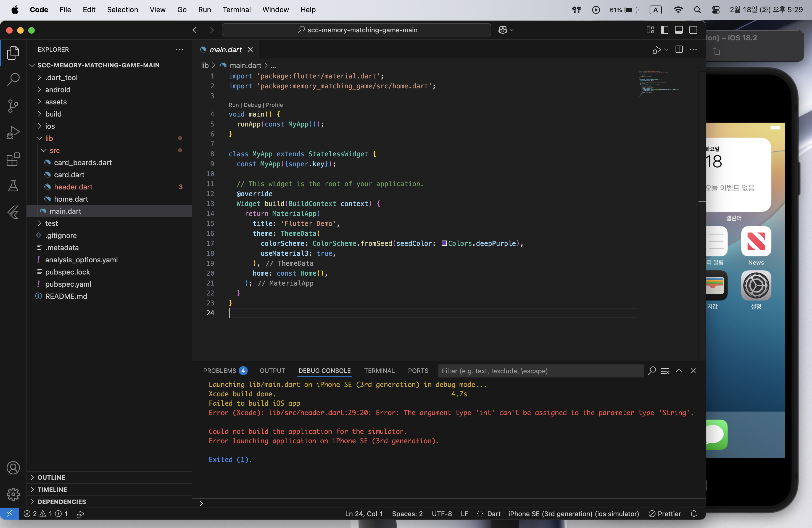Click the Debug CodeLens above main()
Viewport: 812px width, 528px height.
click(252, 105)
